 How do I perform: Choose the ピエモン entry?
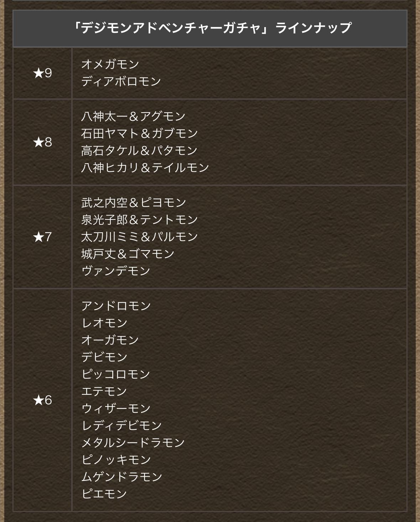104,494
